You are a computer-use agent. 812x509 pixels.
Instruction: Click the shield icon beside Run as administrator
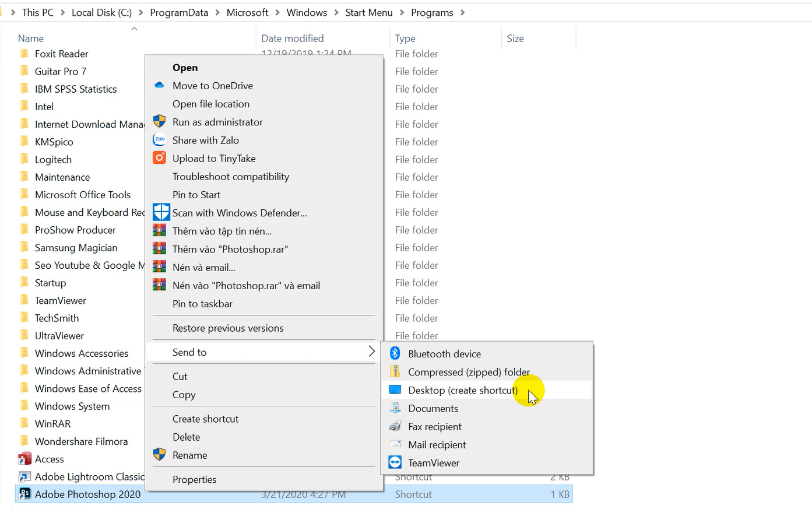[x=159, y=121]
